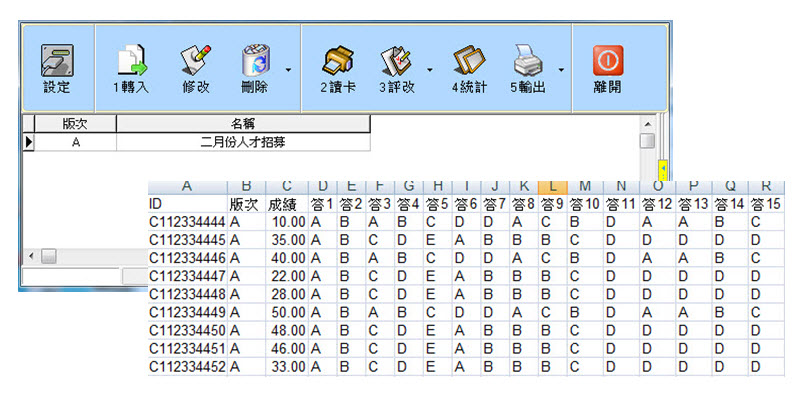804x395 pixels.
Task: Click the vertical scrollbar up arrow
Action: point(647,124)
